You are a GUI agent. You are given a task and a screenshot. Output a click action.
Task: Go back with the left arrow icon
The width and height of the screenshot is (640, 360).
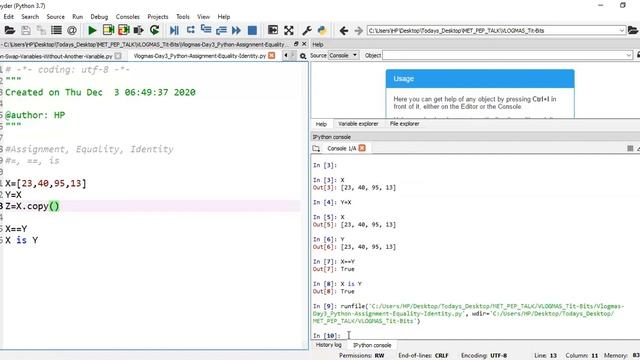(344, 31)
